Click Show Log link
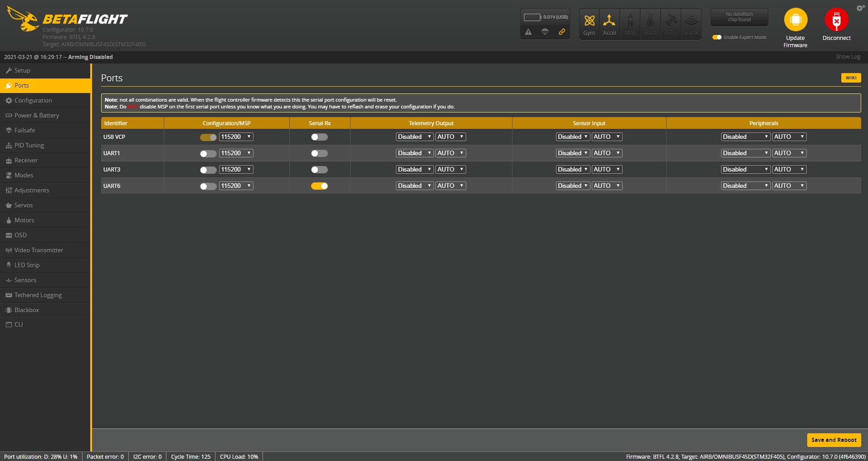 coord(848,57)
